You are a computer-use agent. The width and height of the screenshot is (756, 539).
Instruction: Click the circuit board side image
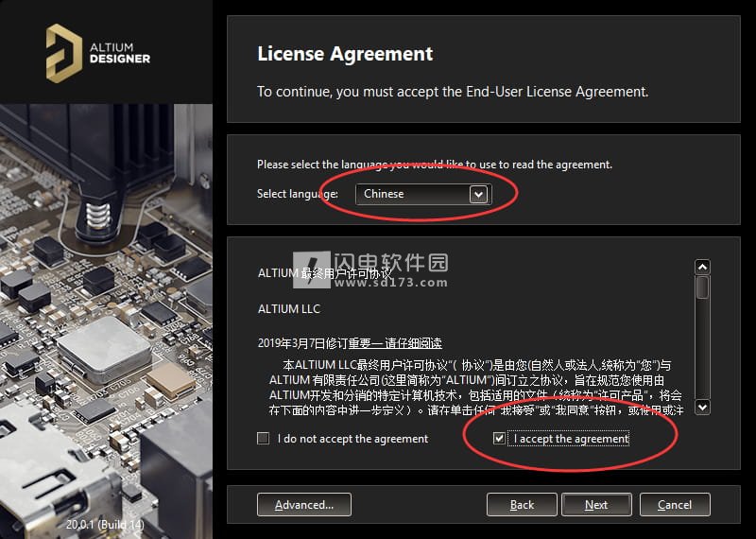106,321
